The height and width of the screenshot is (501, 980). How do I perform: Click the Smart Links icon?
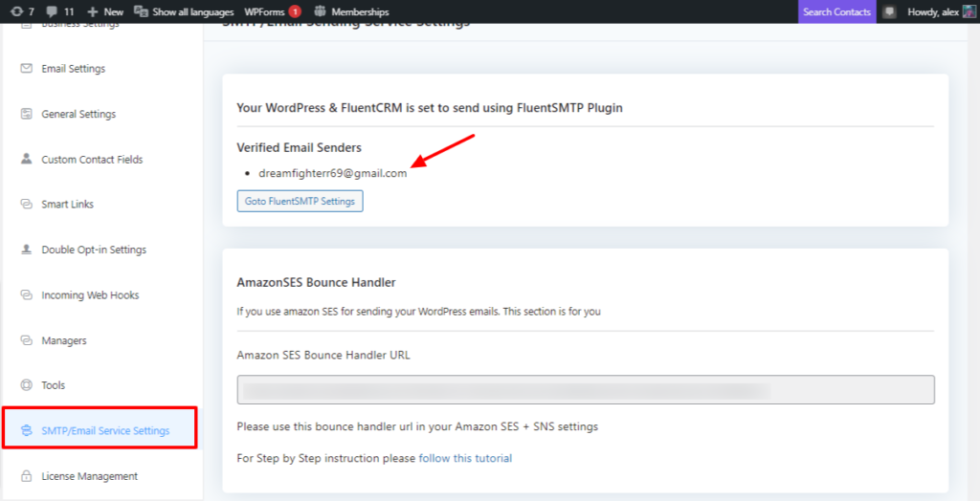26,204
